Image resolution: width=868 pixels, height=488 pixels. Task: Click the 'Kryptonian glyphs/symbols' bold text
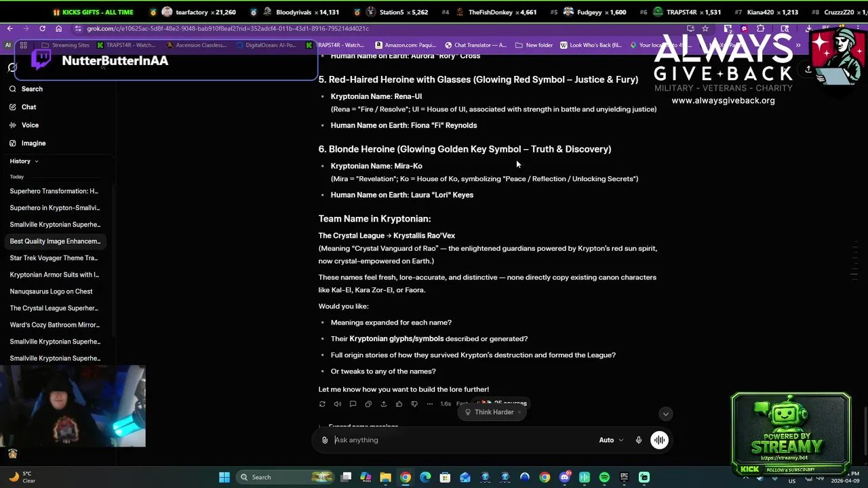click(x=397, y=339)
